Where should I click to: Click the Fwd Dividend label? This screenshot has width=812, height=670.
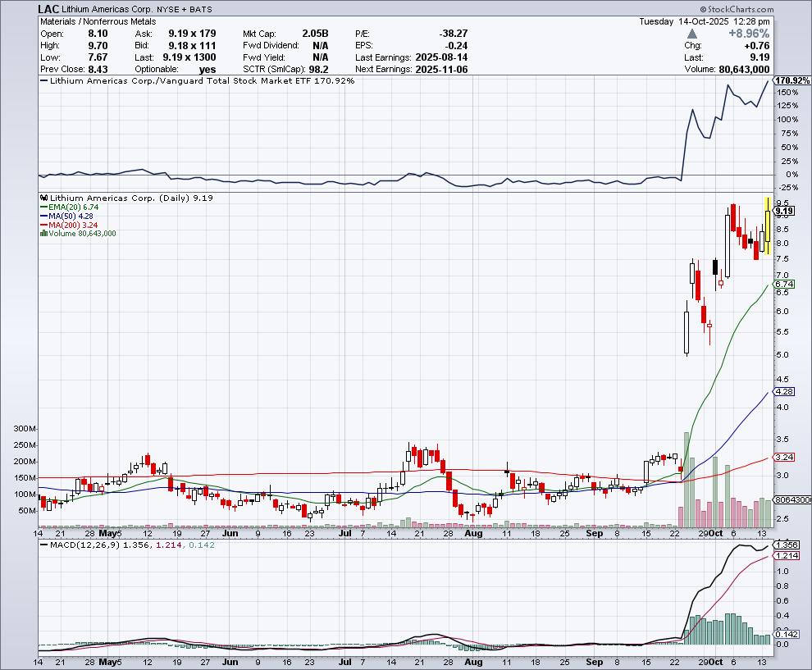pyautogui.click(x=271, y=46)
